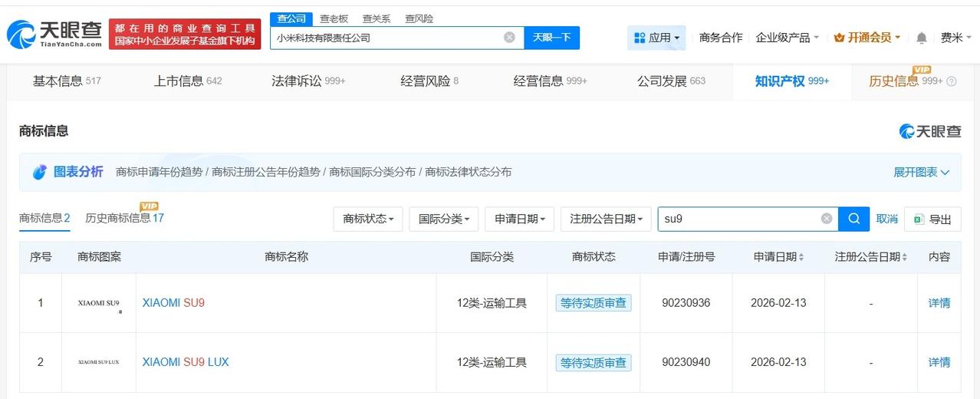This screenshot has height=399, width=980.
Task: Switch to 查关系 search tab
Action: click(377, 18)
